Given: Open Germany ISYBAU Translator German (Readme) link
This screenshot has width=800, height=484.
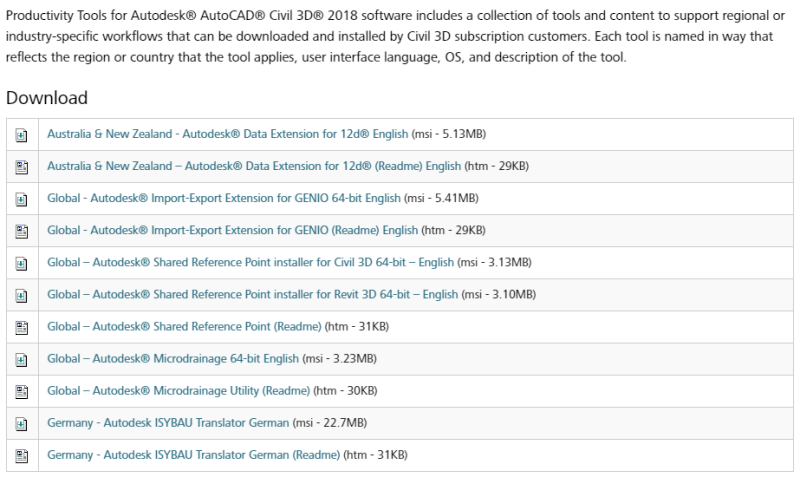Looking at the screenshot, I should 193,455.
